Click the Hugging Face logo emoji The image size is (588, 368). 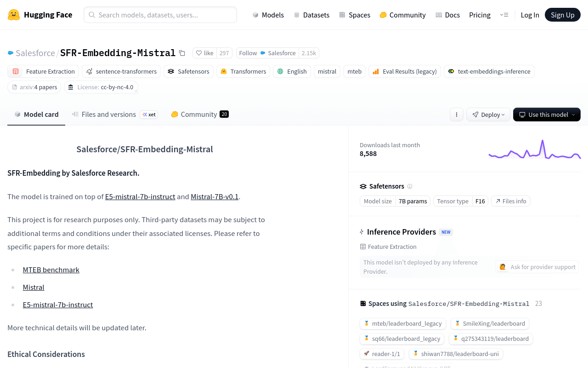click(14, 15)
